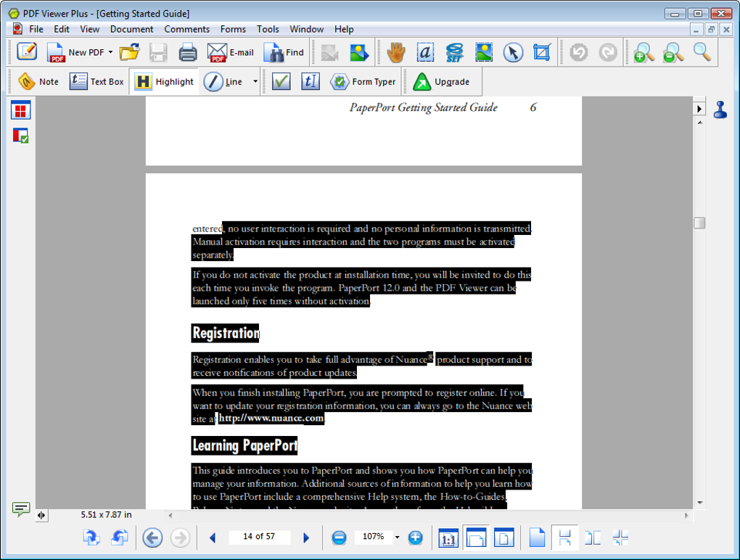The width and height of the screenshot is (740, 560).
Task: Go back to previous view
Action: click(152, 538)
